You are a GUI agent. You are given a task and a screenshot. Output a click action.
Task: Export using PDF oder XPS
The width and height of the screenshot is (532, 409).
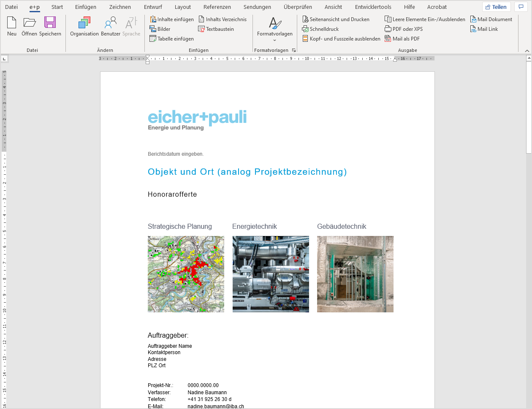pos(404,29)
